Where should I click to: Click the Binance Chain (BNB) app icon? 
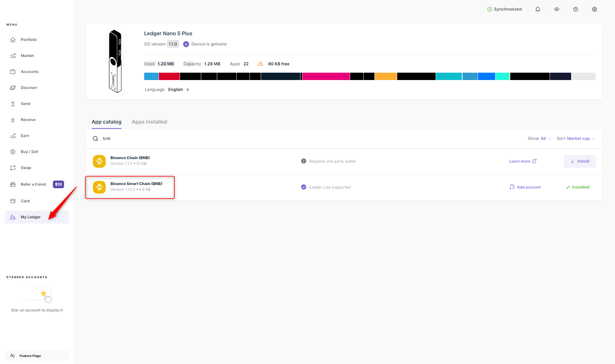pyautogui.click(x=99, y=161)
